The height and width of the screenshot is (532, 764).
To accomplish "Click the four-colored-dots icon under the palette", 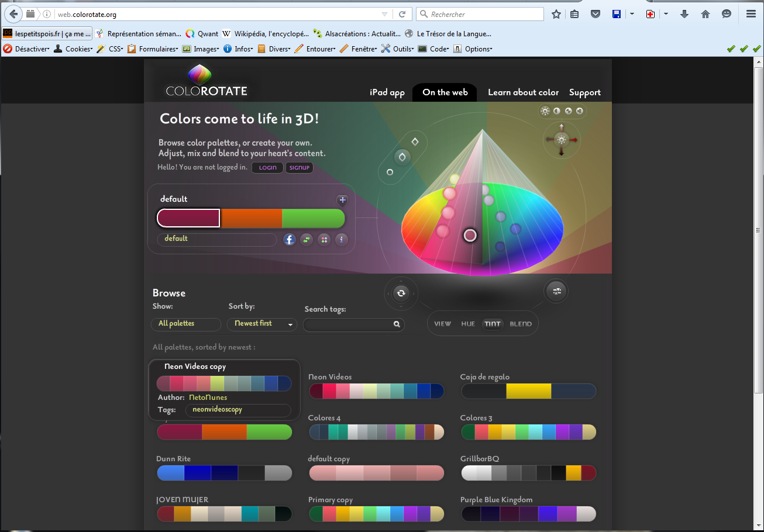I will pyautogui.click(x=324, y=239).
